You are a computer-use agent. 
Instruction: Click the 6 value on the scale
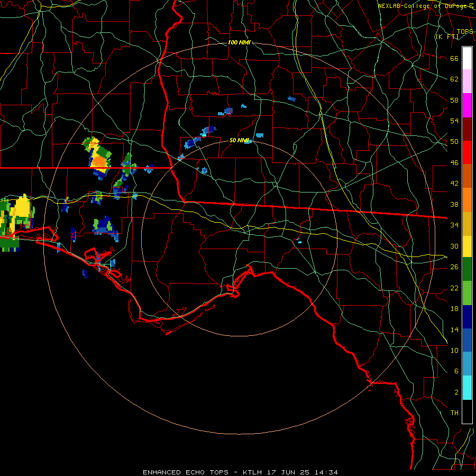(456, 371)
